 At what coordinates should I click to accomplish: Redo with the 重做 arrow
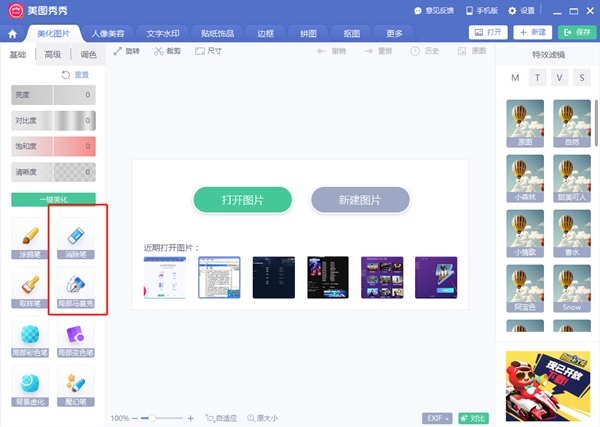point(378,51)
